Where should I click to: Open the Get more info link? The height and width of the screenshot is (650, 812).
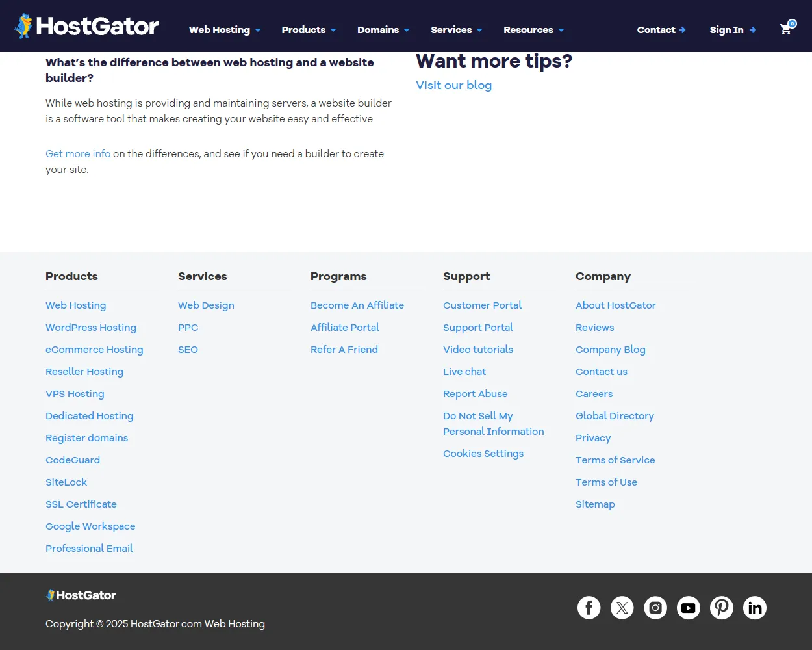click(x=78, y=154)
